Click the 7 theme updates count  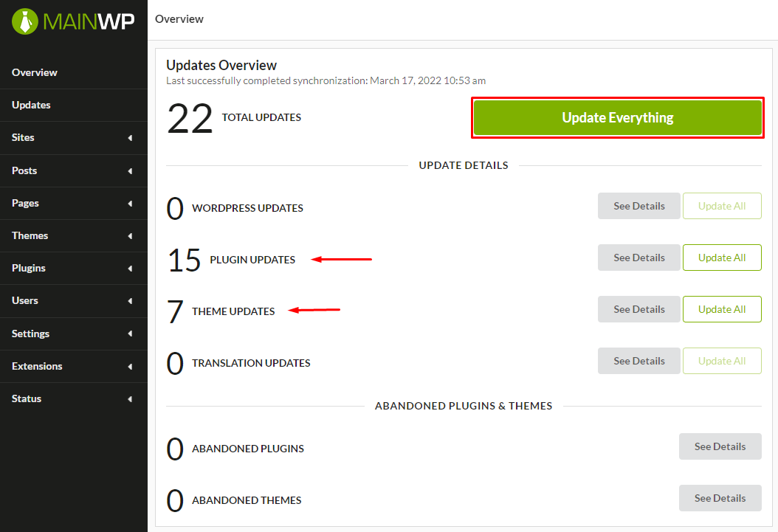175,312
